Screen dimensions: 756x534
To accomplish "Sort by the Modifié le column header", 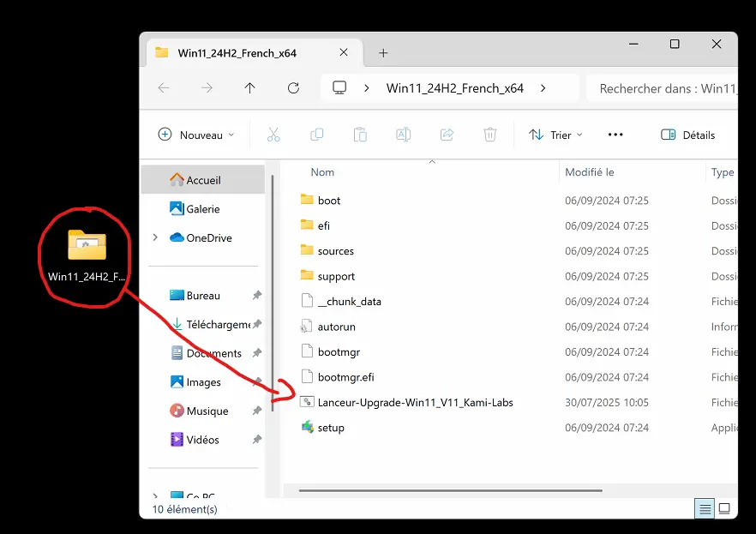I will (589, 172).
